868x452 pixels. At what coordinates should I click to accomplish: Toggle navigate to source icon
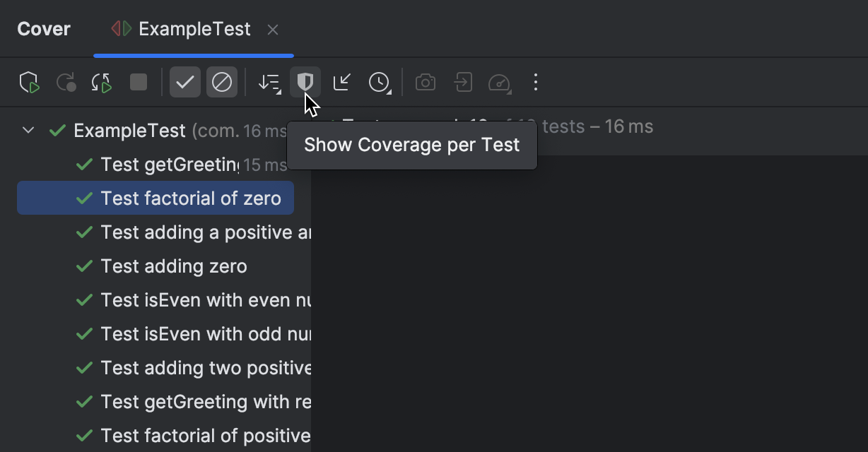click(341, 82)
